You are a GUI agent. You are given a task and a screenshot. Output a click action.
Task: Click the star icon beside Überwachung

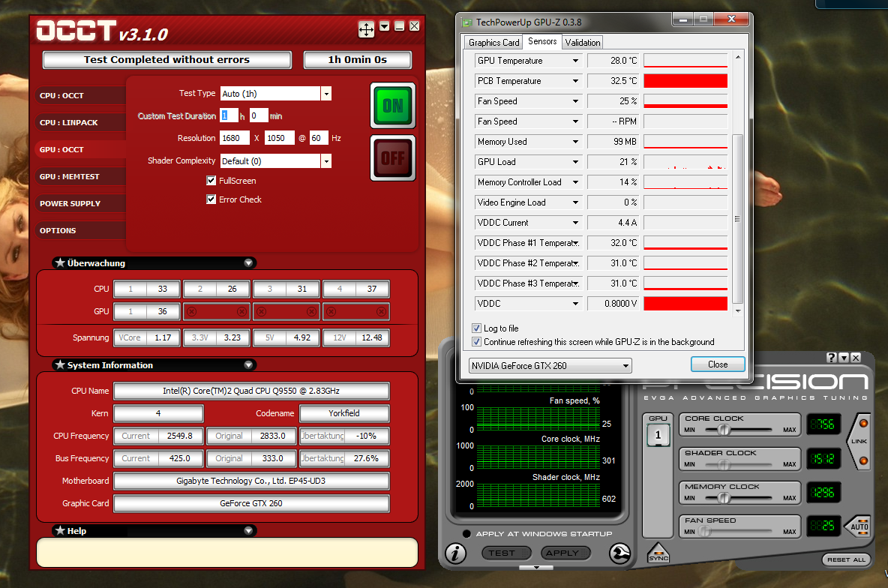point(60,262)
